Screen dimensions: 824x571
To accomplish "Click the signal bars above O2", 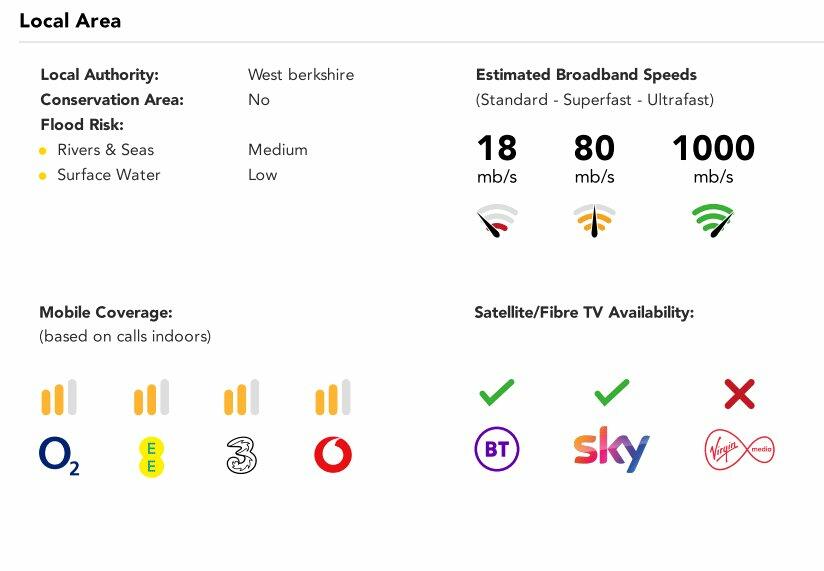I will click(x=59, y=398).
